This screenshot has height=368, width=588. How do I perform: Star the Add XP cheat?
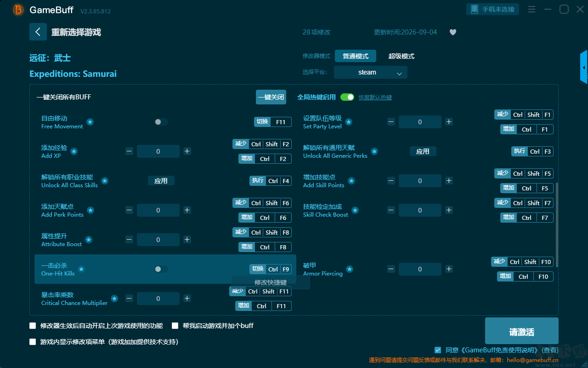click(73, 151)
